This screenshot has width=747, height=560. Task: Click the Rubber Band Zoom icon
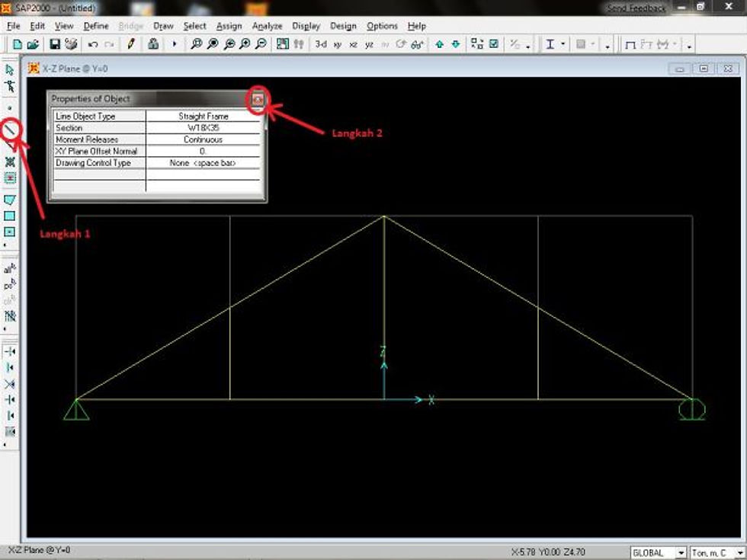coord(196,44)
